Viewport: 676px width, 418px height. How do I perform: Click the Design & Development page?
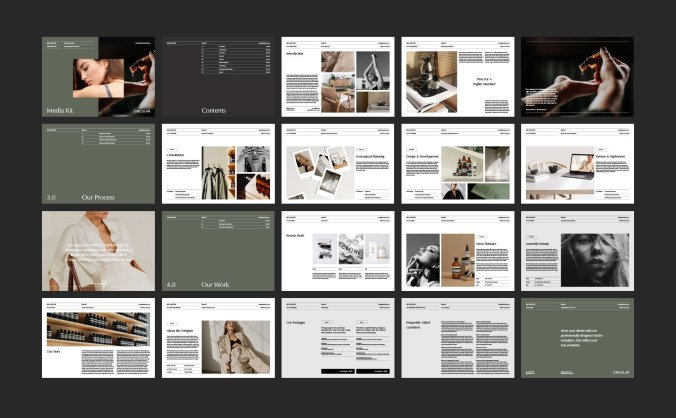[x=457, y=164]
